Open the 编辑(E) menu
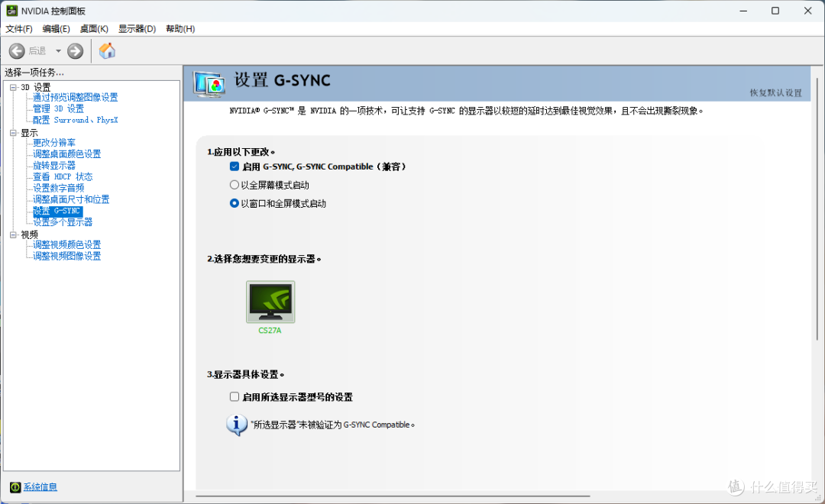This screenshot has width=825, height=504. coord(56,29)
